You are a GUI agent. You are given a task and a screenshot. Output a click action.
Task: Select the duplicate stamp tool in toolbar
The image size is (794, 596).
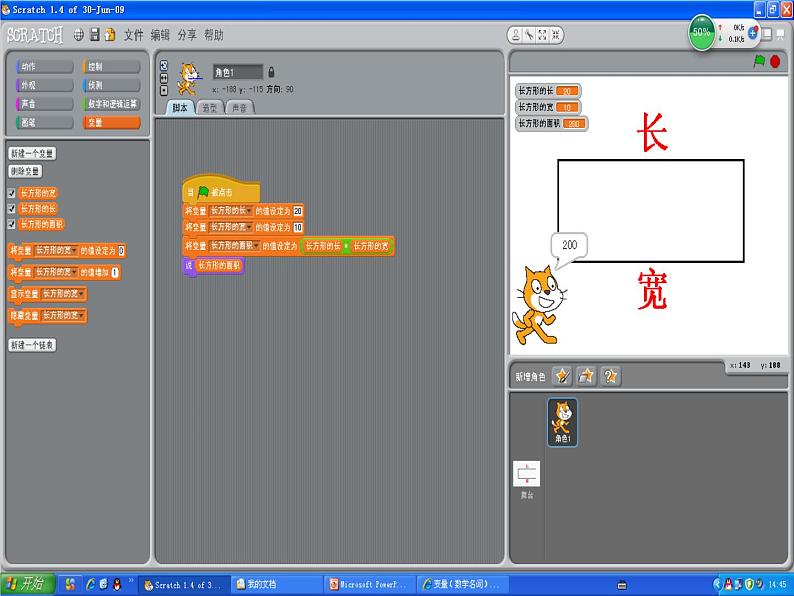pos(515,35)
